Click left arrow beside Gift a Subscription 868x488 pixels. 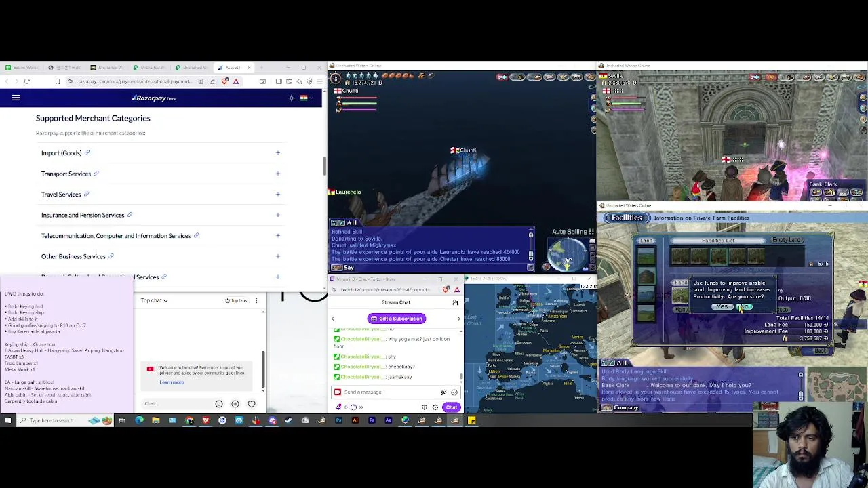[333, 319]
